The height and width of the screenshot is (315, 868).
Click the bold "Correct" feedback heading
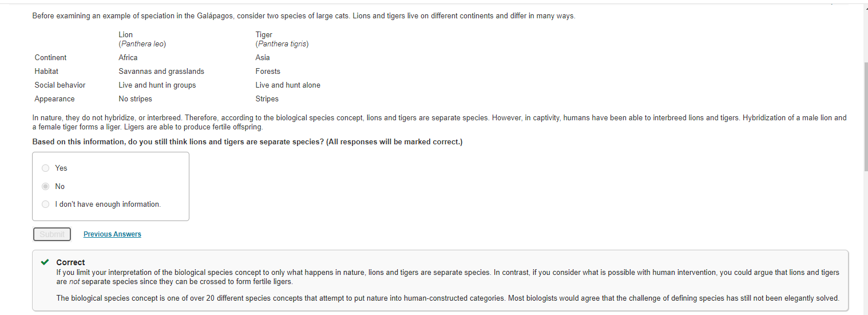click(70, 262)
